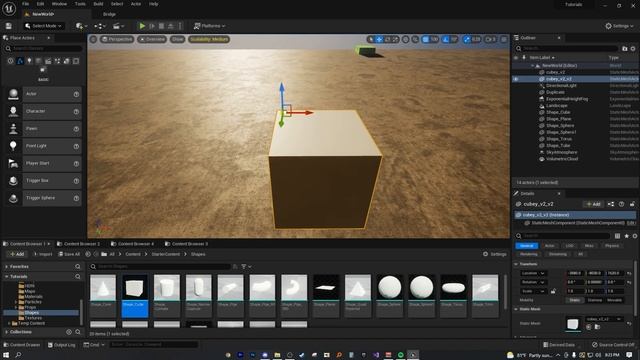The width and height of the screenshot is (640, 360).
Task: Maximize or restore the viewport layout icon
Action: tap(504, 39)
